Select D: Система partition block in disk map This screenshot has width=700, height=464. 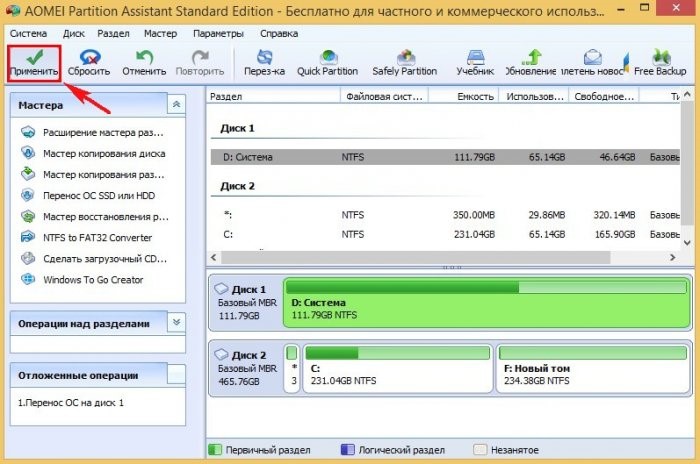[x=487, y=302]
